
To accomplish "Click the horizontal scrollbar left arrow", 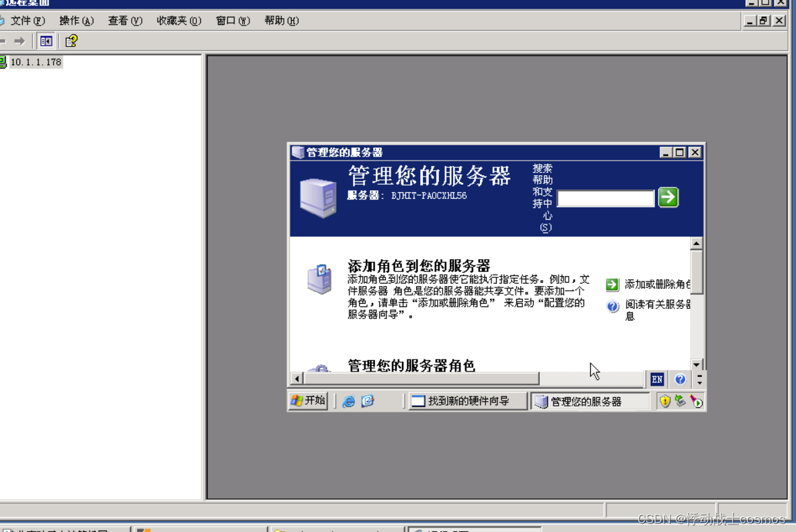I will click(297, 378).
